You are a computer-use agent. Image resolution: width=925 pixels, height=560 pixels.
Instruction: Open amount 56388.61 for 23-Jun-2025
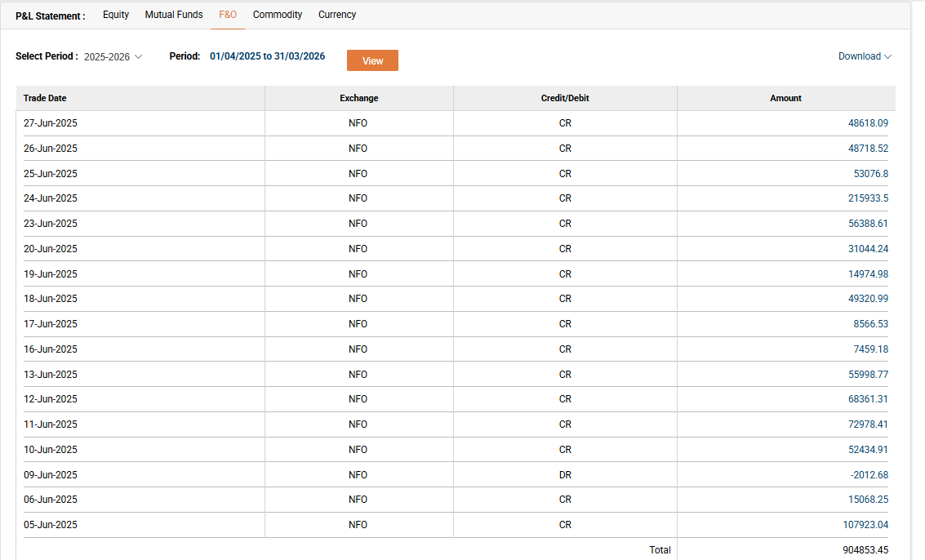868,224
